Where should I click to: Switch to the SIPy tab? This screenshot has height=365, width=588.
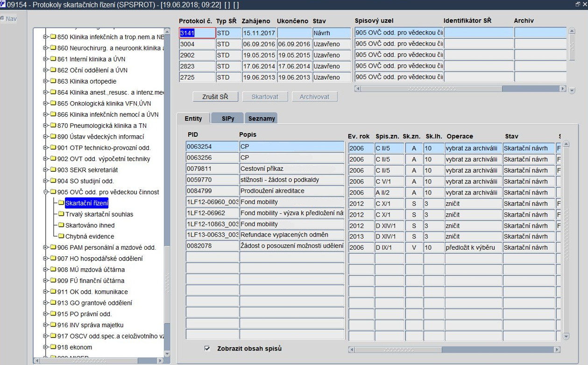coord(227,119)
